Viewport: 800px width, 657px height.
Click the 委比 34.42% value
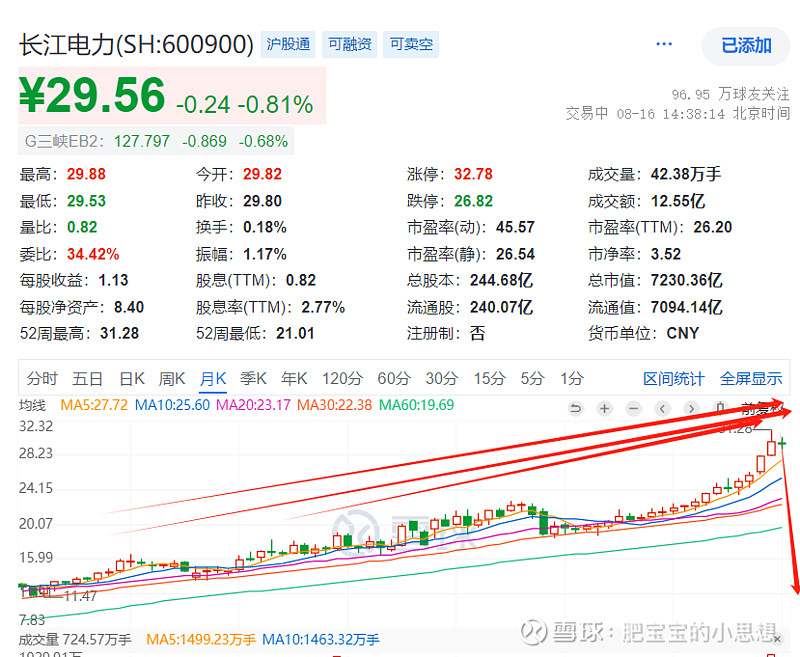click(x=93, y=254)
